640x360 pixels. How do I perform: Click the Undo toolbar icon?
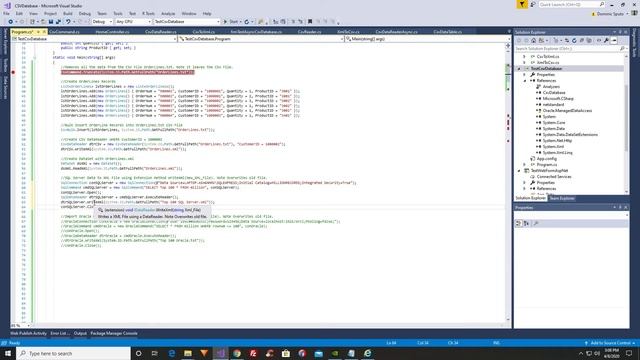(x=68, y=22)
